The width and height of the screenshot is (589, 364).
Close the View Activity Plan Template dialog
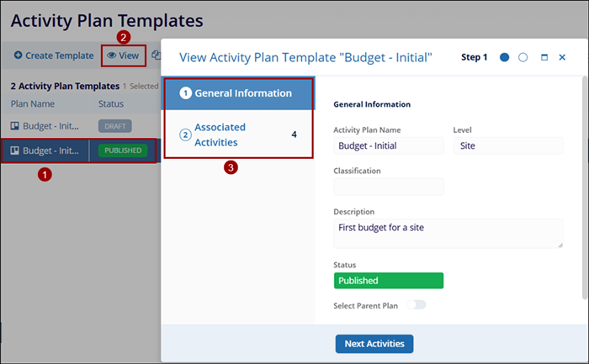pyautogui.click(x=562, y=57)
